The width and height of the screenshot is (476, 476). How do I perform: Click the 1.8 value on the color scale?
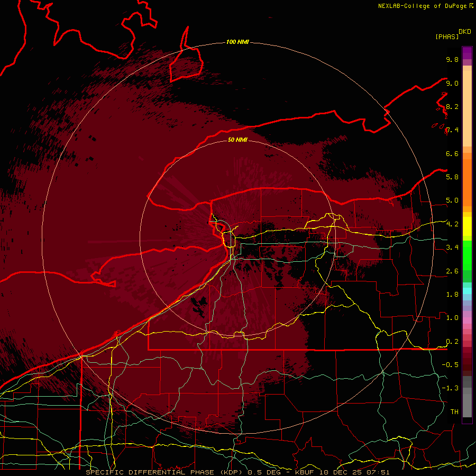452,295
